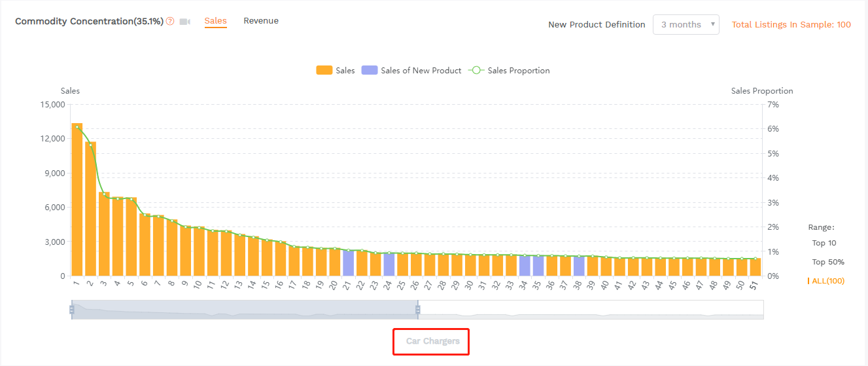Select the Sales tab
This screenshot has width=868, height=366.
point(215,21)
